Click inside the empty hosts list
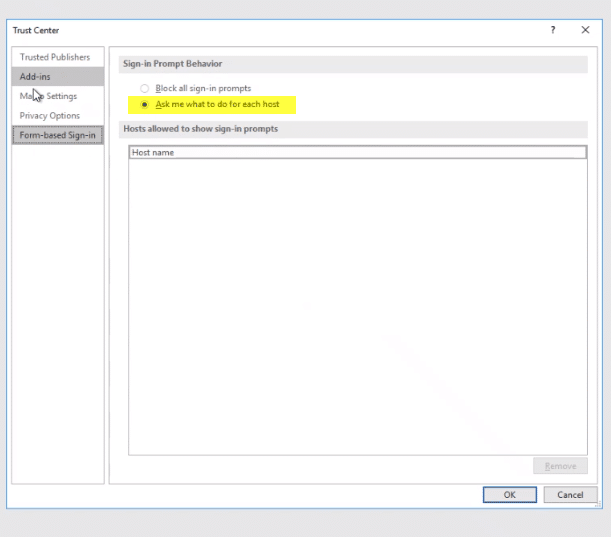 357,300
